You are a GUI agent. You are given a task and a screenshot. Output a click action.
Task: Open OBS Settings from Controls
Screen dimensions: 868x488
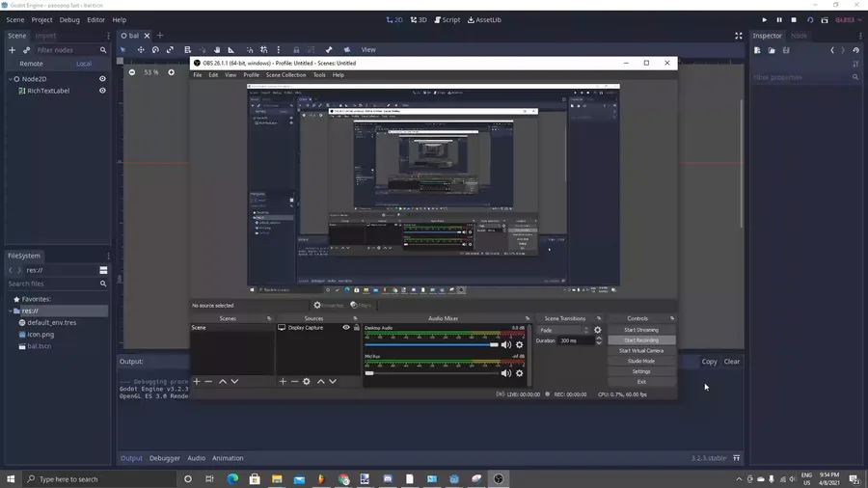641,371
